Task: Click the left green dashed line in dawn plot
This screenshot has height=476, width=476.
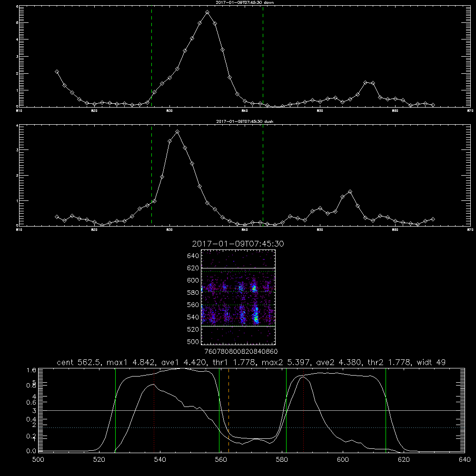Action: [151, 57]
